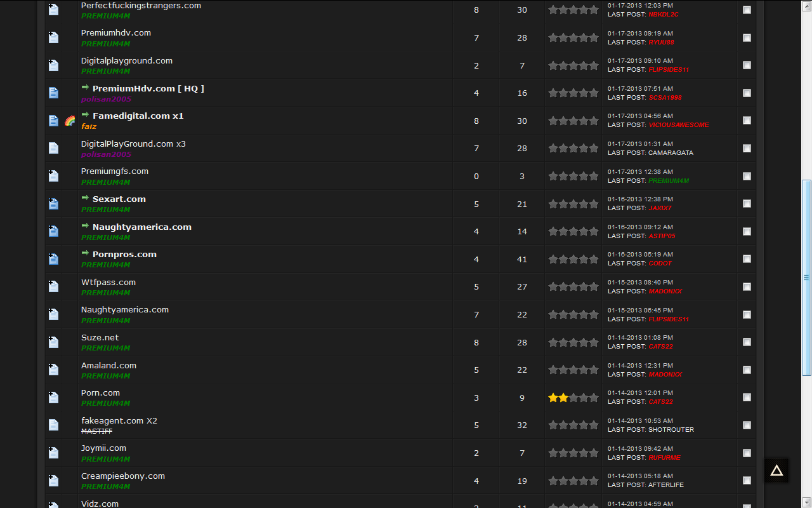Screen dimensions: 812x508
Task: Check the box for the Digitalplayground.com thread
Action: 747,65
